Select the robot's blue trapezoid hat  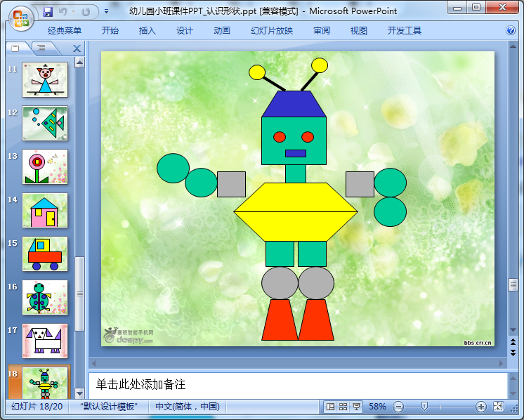coord(294,104)
